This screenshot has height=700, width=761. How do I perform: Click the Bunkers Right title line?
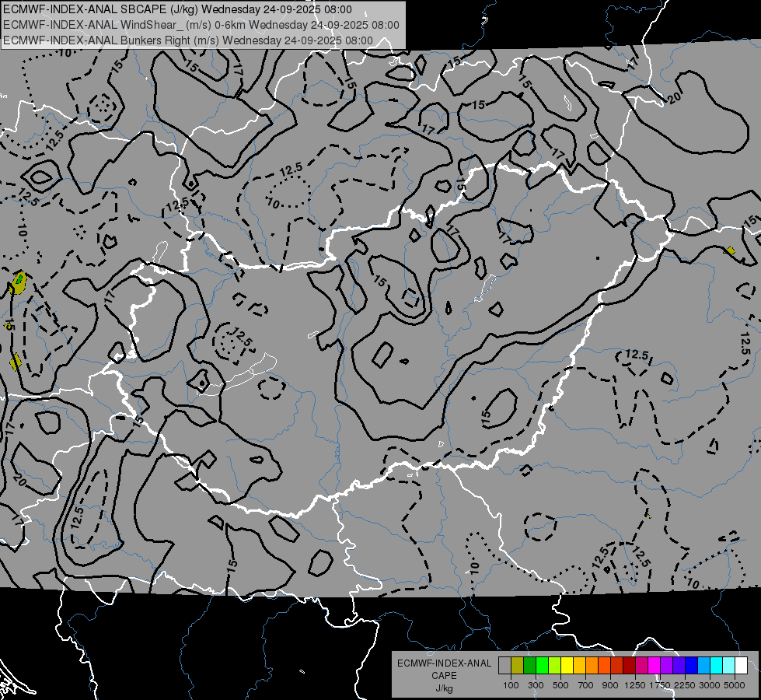tap(188, 40)
